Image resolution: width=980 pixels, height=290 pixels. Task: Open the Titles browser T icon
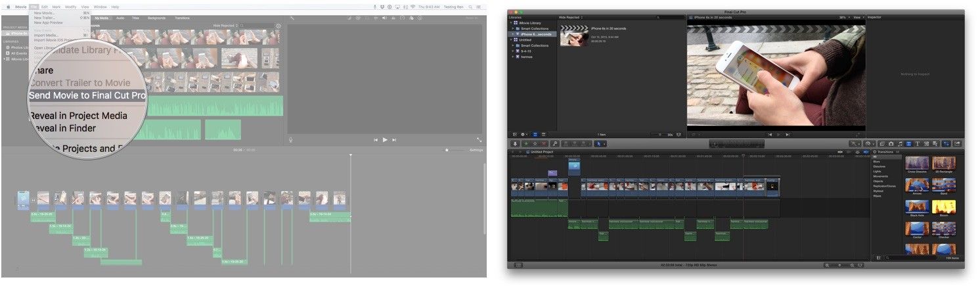[917, 143]
